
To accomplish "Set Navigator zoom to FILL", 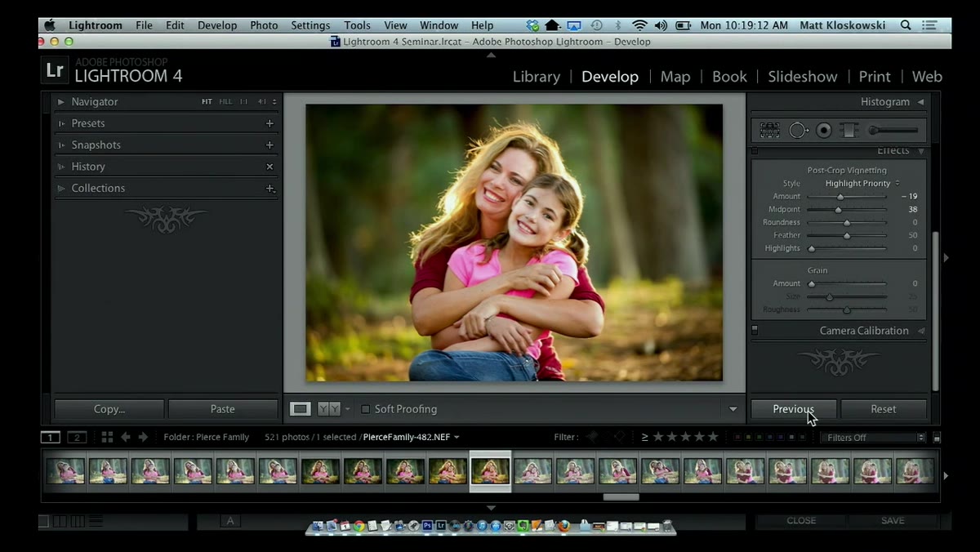I will (x=225, y=102).
